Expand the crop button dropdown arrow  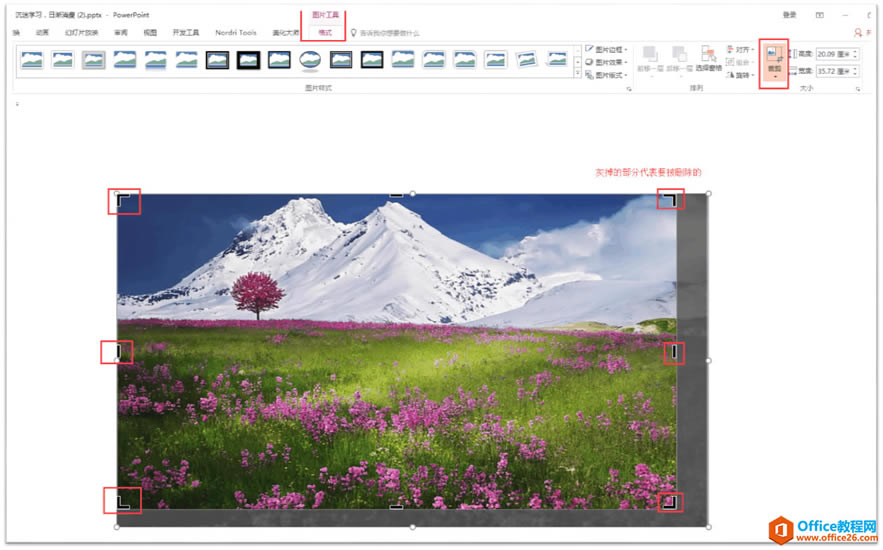775,77
